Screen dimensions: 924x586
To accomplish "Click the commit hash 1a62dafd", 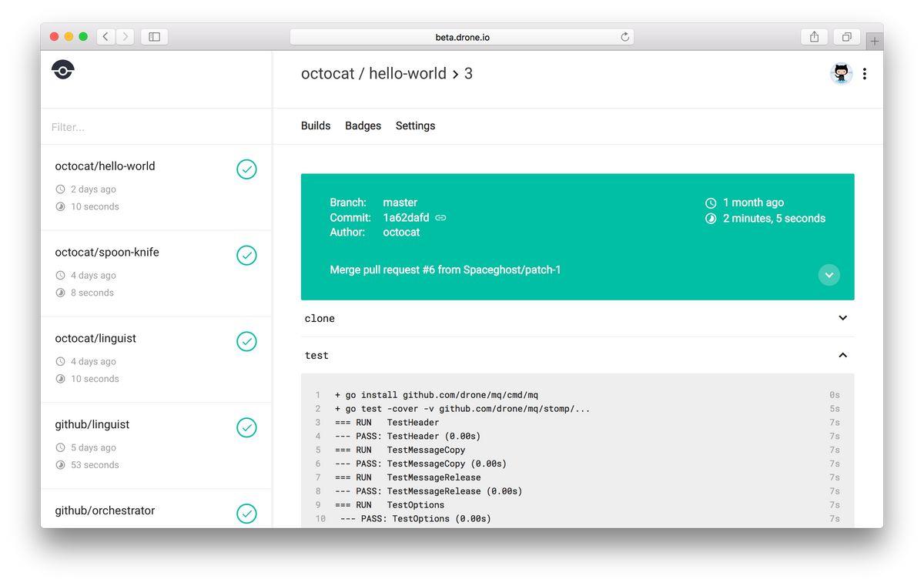I will pyautogui.click(x=406, y=218).
